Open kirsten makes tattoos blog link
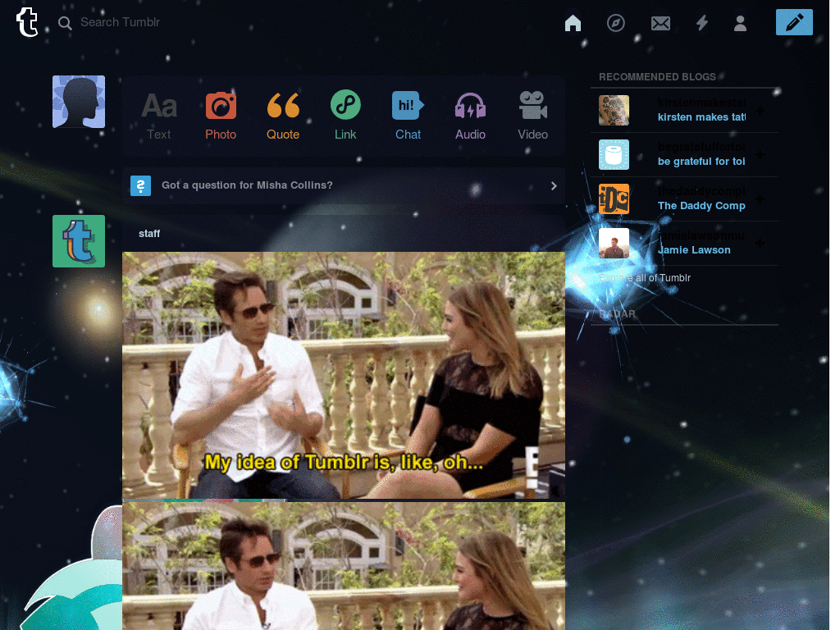The image size is (840, 630). pyautogui.click(x=701, y=116)
